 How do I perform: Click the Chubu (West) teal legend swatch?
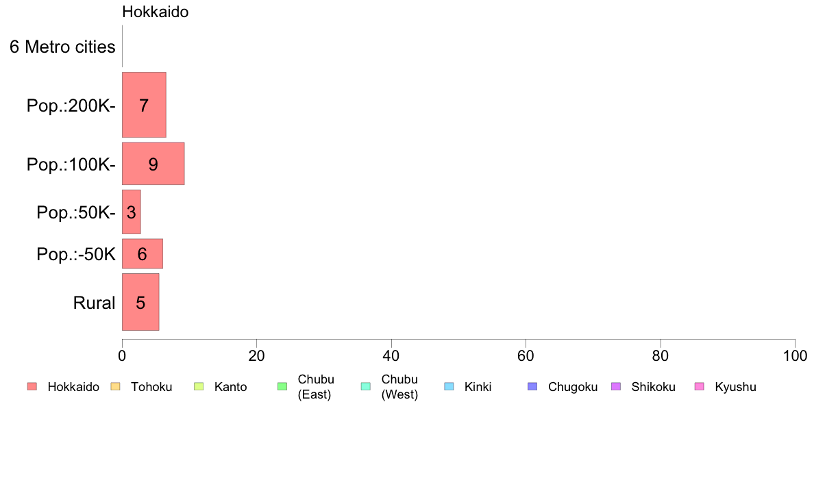pos(365,386)
